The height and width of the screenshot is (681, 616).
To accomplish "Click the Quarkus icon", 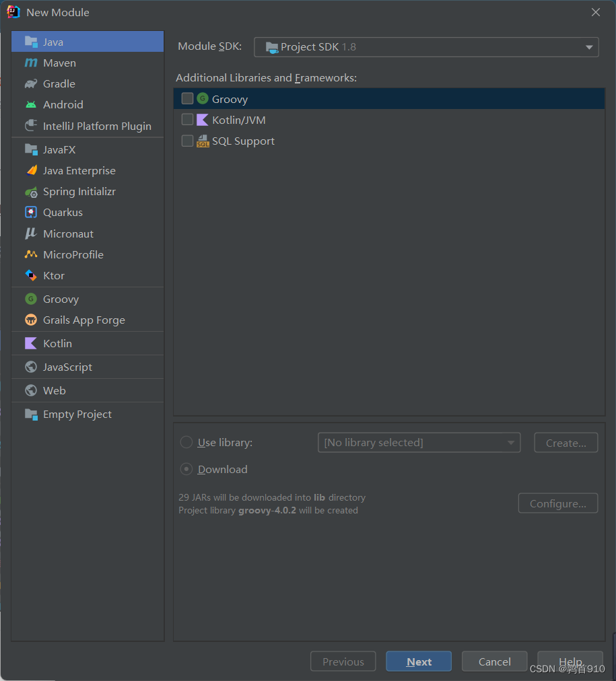I will [x=31, y=212].
